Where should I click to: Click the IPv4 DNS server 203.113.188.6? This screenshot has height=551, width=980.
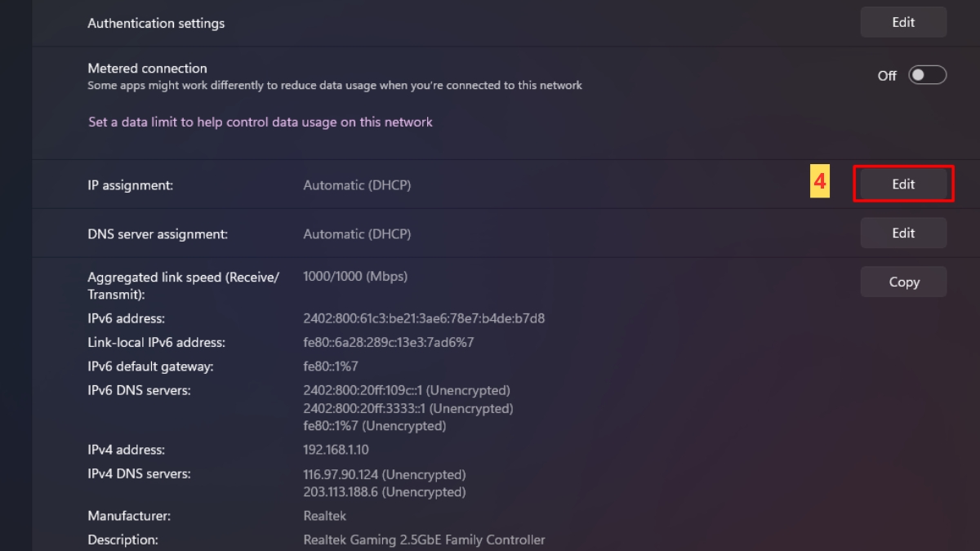coord(384,492)
